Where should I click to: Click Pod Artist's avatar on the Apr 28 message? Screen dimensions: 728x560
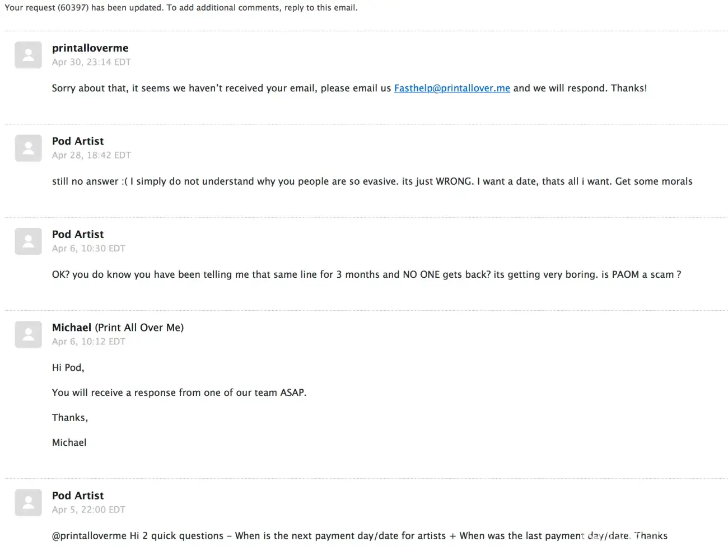[x=28, y=148]
